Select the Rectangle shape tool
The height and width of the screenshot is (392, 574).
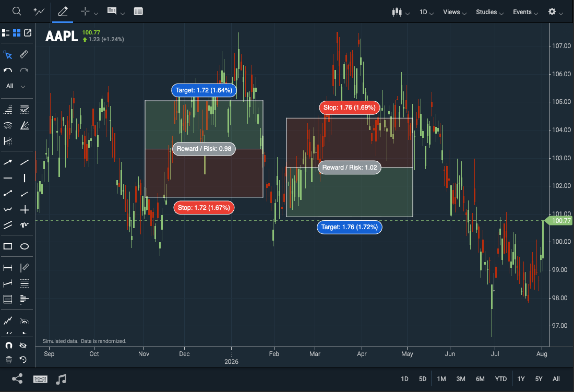(x=8, y=246)
